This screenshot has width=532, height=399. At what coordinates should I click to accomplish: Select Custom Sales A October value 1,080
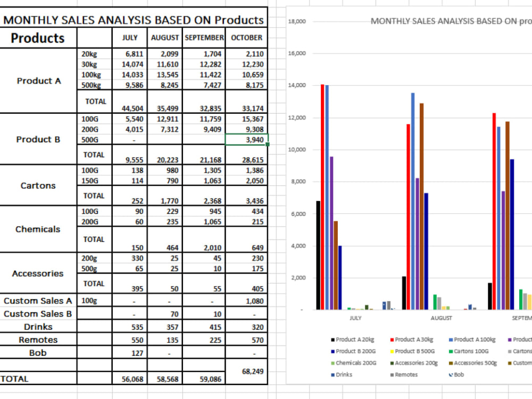(247, 301)
